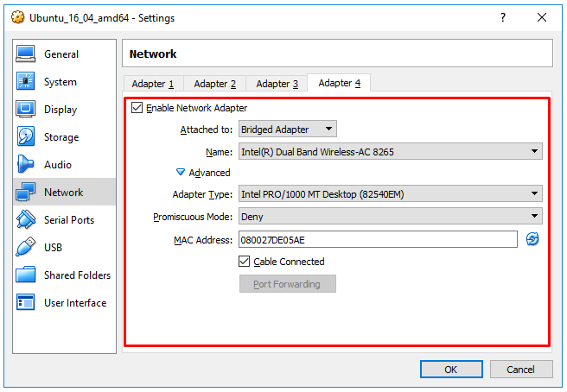Click the Promiscuous Mode label
Viewport: 567px width, 392px height.
tap(193, 217)
